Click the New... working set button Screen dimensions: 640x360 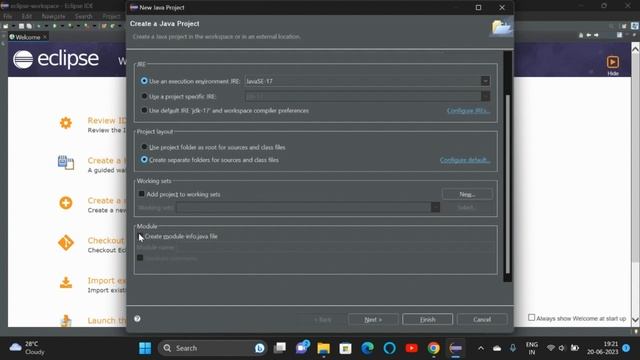(x=467, y=194)
